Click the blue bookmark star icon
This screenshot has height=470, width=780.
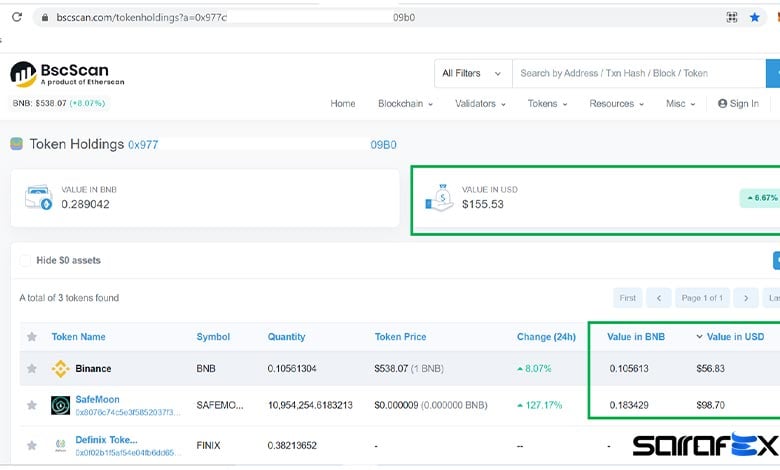click(x=755, y=17)
